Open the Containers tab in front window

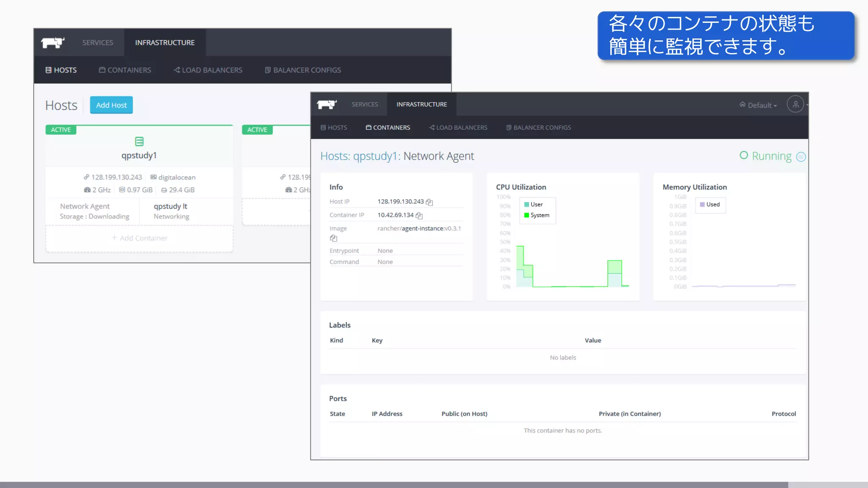[388, 128]
